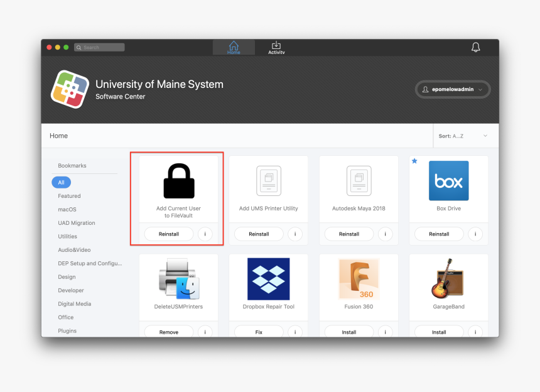This screenshot has height=392, width=540.
Task: Select the Digital Media category
Action: (x=74, y=304)
